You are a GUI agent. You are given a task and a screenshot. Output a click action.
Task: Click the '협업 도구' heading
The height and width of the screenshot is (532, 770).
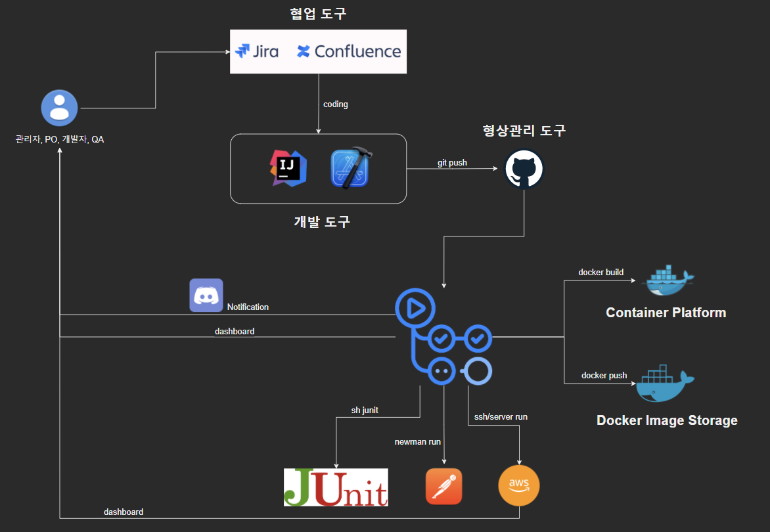[318, 13]
